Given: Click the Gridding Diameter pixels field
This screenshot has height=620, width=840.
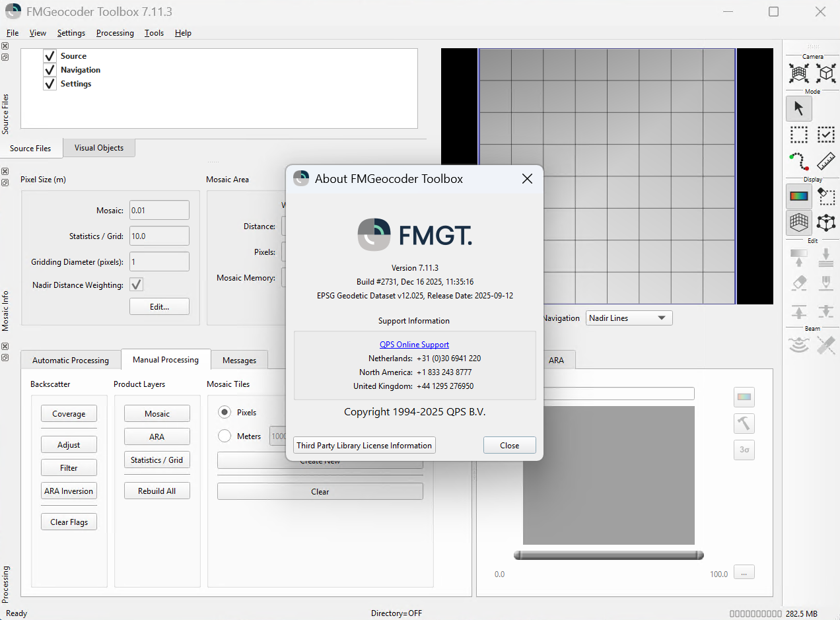Looking at the screenshot, I should (159, 261).
